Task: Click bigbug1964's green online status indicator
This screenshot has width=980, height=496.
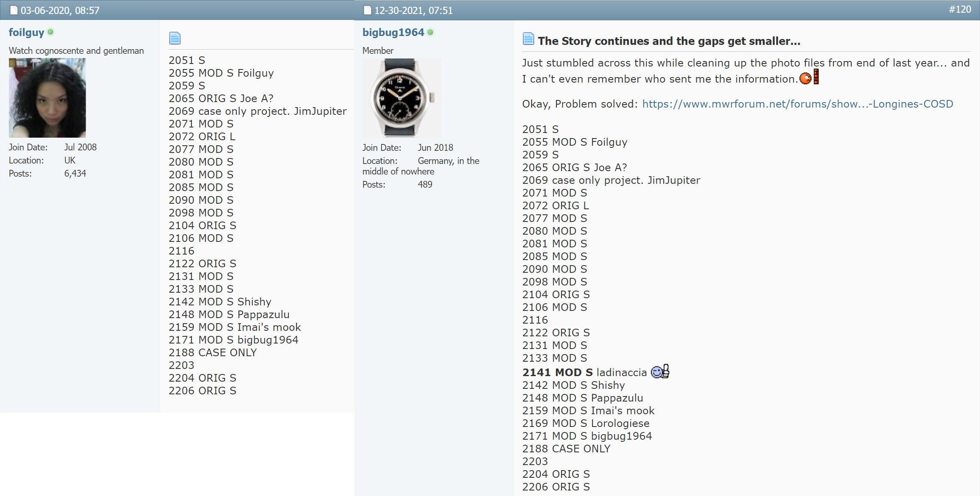Action: (x=430, y=32)
